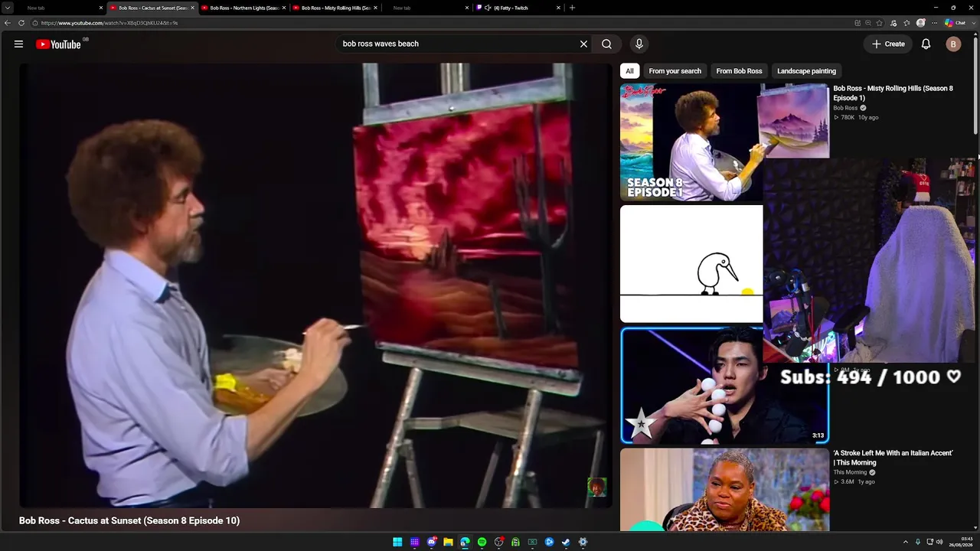Open browser settings and more menu

coord(934,23)
